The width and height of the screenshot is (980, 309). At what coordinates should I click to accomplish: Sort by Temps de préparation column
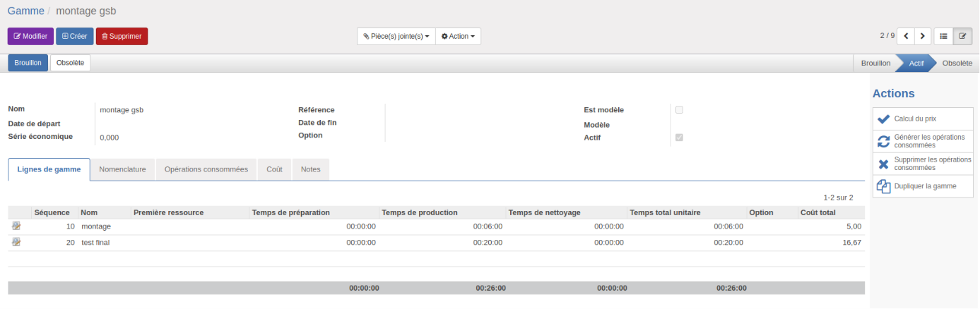click(314, 212)
